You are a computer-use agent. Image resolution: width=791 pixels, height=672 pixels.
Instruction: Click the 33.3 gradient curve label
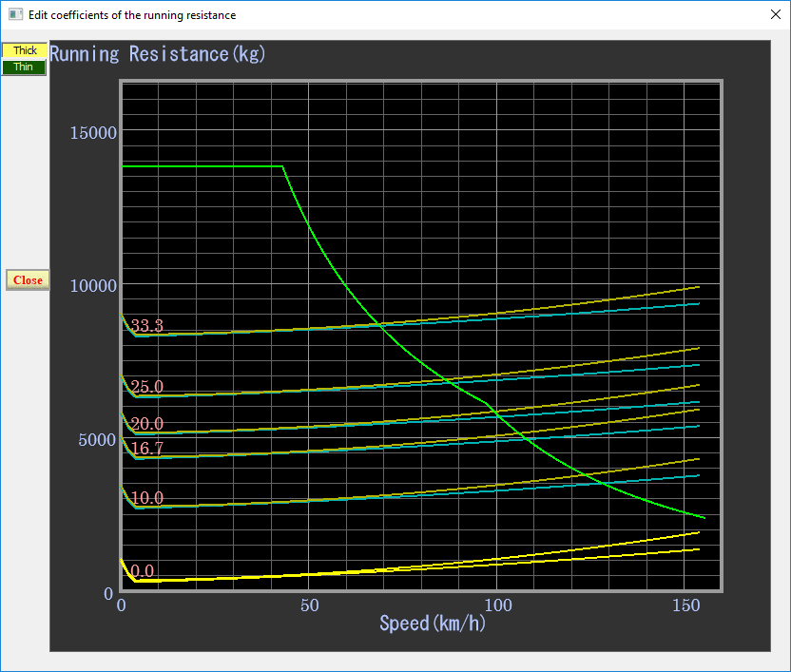[x=146, y=325]
